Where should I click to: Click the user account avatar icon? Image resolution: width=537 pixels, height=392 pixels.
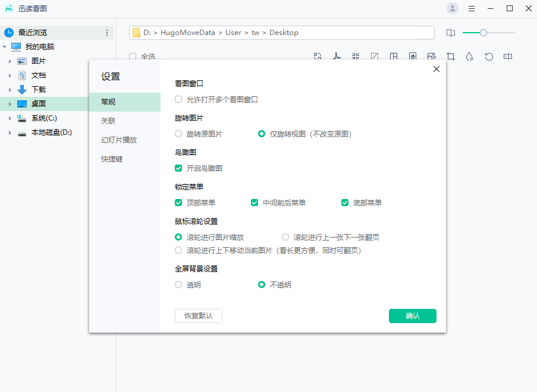[453, 8]
